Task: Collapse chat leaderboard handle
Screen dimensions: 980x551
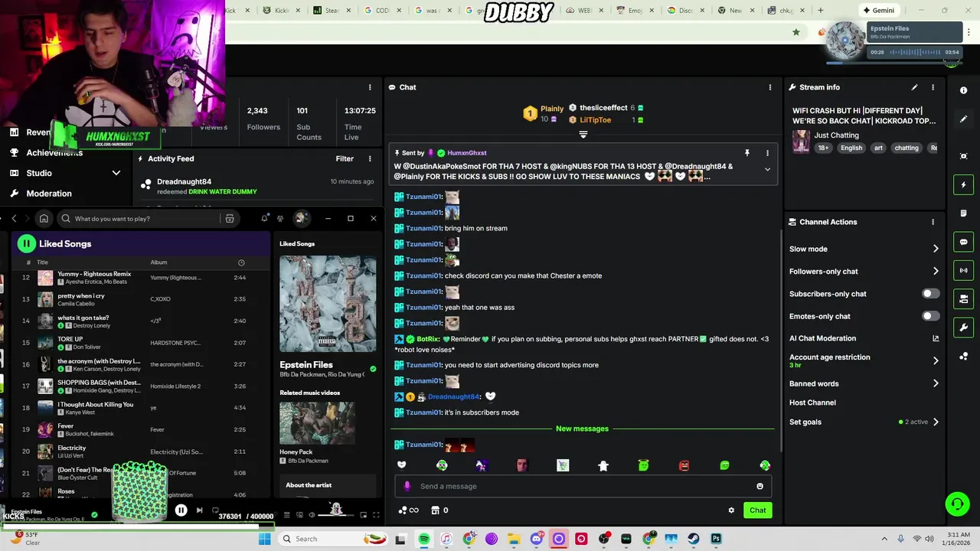Action: [583, 135]
